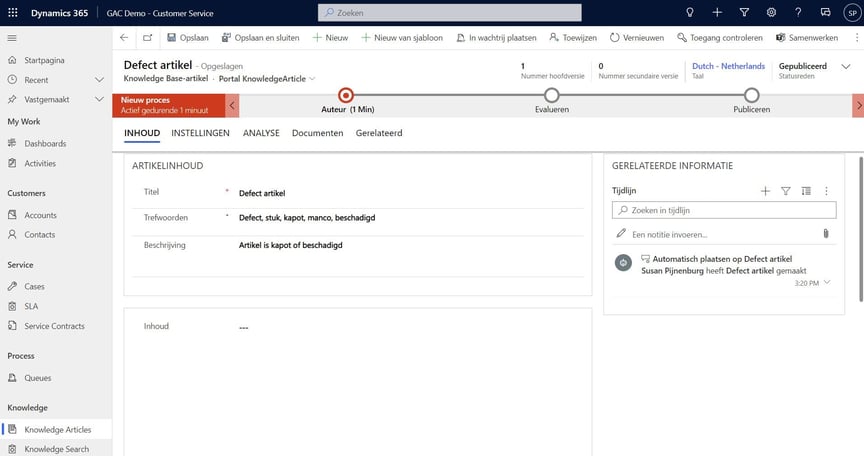Screen dimensions: 864x456
Task: Collapse Nieuw proces with left chevron
Action: point(232,105)
